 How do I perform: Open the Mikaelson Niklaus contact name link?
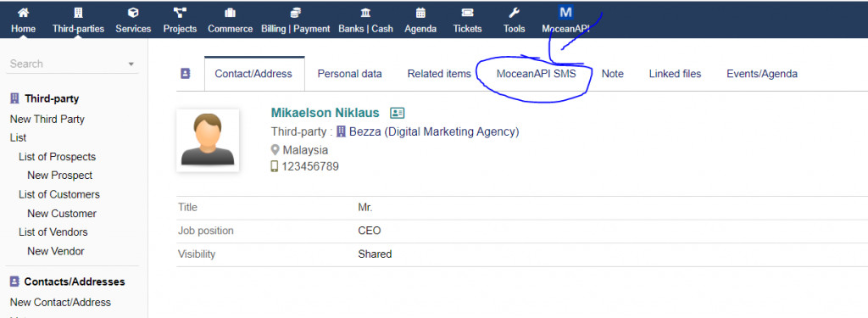click(x=325, y=113)
